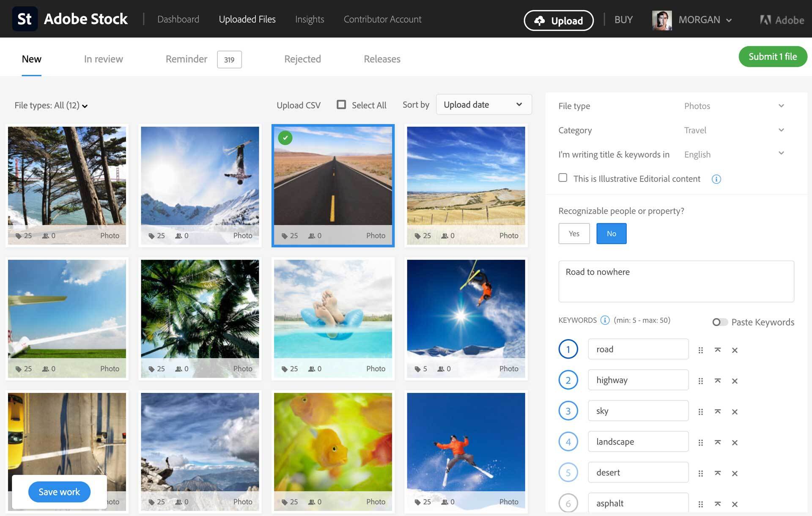Select 'No' for recognizable people or property
The image size is (812, 516).
(612, 233)
